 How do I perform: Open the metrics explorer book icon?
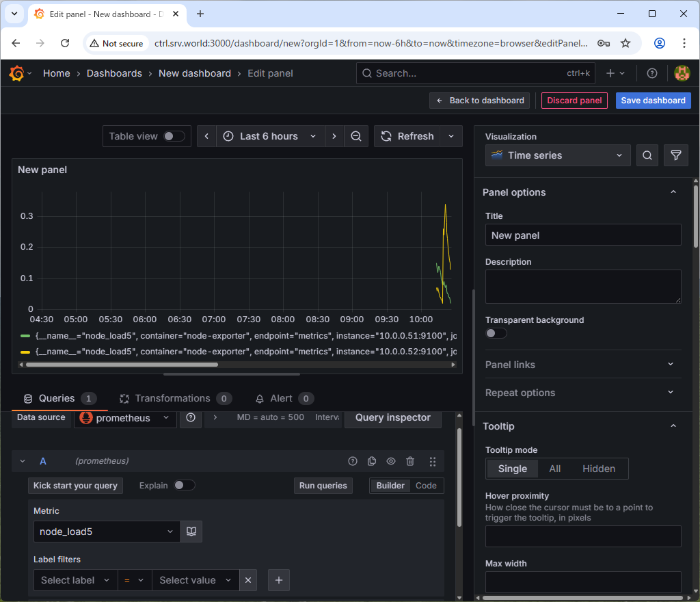pyautogui.click(x=191, y=532)
